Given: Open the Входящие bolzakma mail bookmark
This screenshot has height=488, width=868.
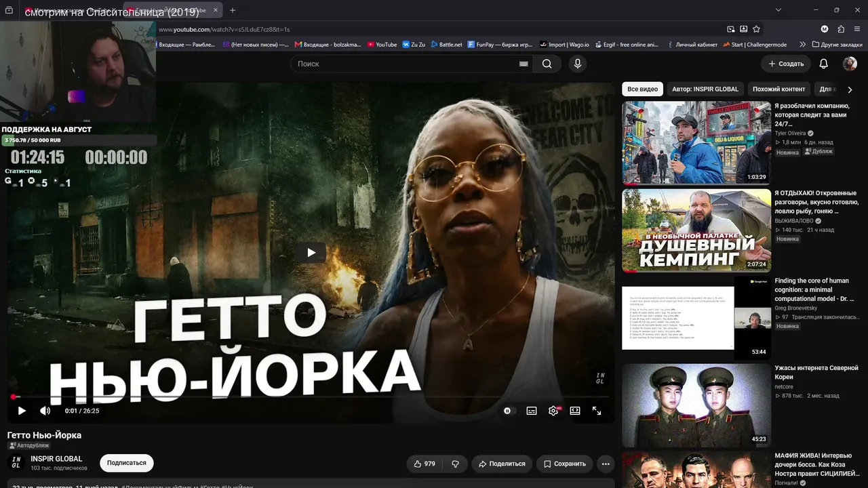Looking at the screenshot, I should click(x=327, y=45).
